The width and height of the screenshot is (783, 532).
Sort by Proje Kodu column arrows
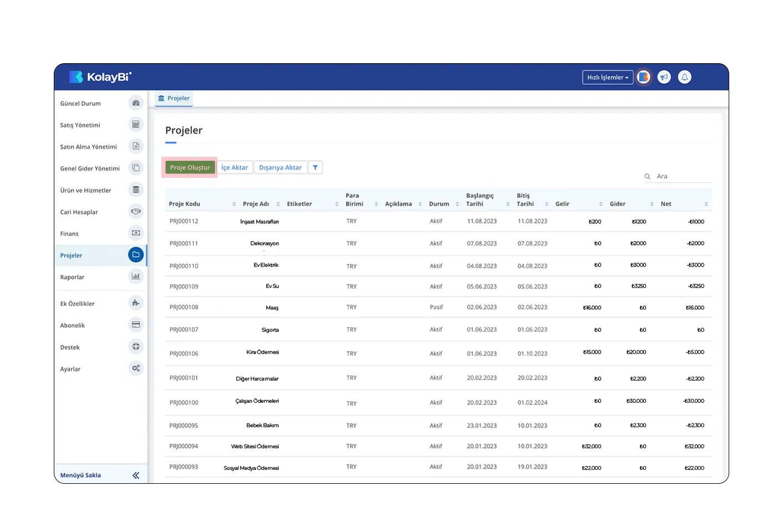tap(234, 204)
